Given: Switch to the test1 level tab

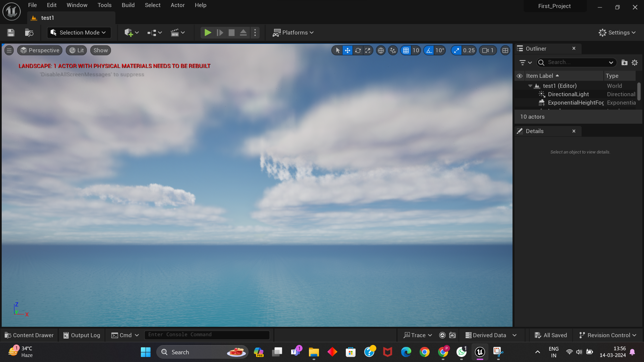Looking at the screenshot, I should [48, 18].
